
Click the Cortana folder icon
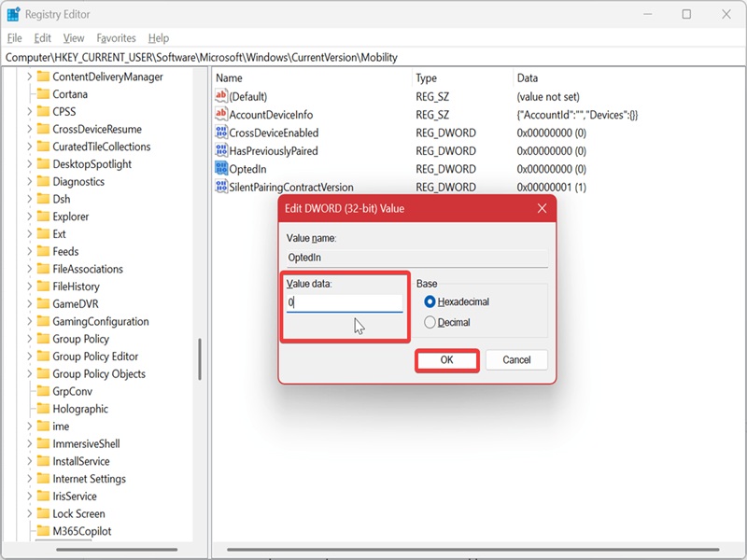click(43, 94)
